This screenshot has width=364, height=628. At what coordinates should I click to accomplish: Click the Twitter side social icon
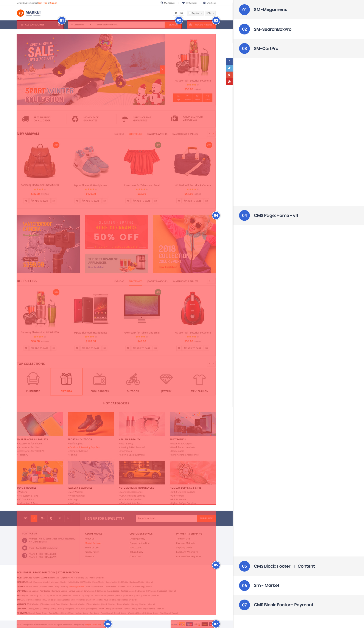coord(229,68)
